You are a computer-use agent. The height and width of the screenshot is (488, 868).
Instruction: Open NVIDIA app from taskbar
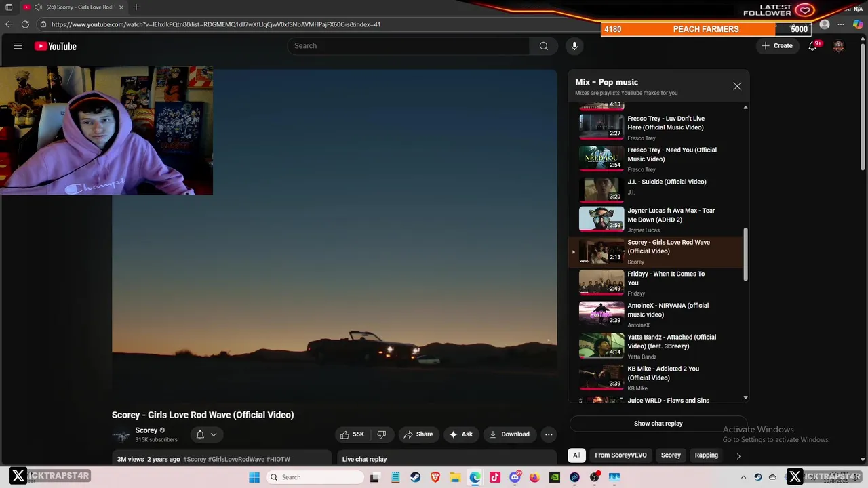555,477
